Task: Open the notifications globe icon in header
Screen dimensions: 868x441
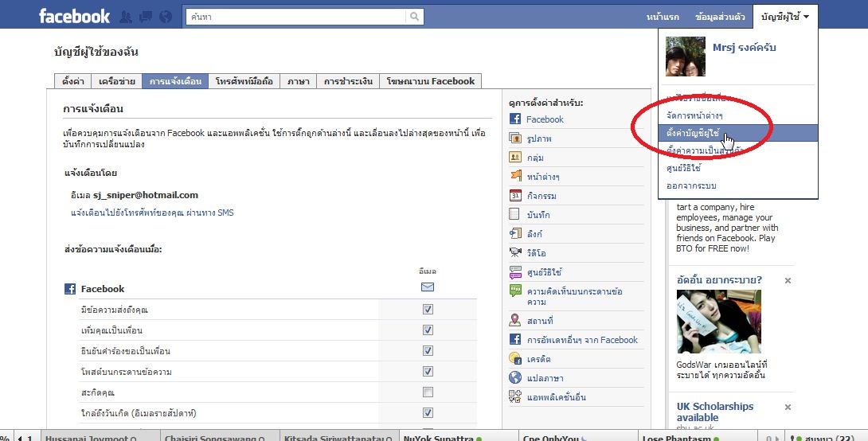Action: [166, 17]
